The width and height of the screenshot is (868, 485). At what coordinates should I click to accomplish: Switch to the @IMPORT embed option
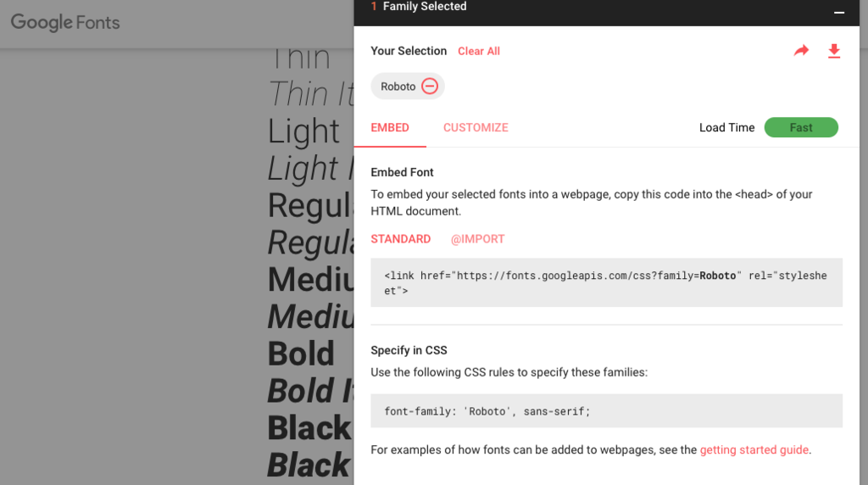coord(478,238)
